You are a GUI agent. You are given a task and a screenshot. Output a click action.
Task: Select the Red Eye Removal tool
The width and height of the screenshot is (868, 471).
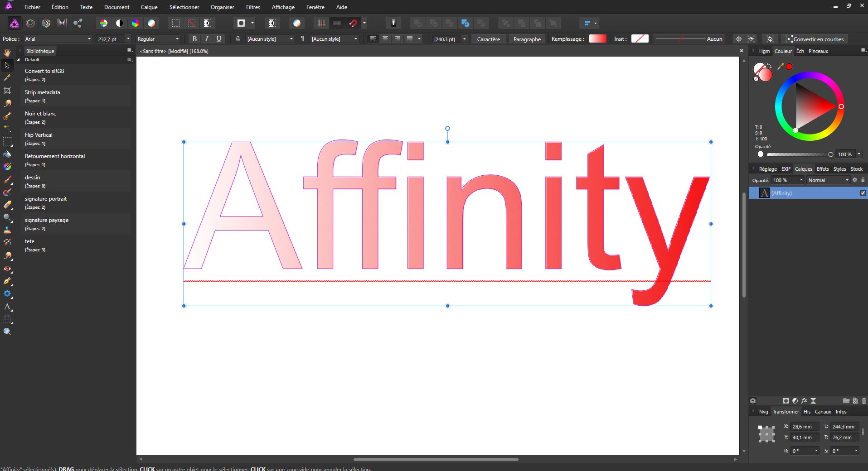7,269
